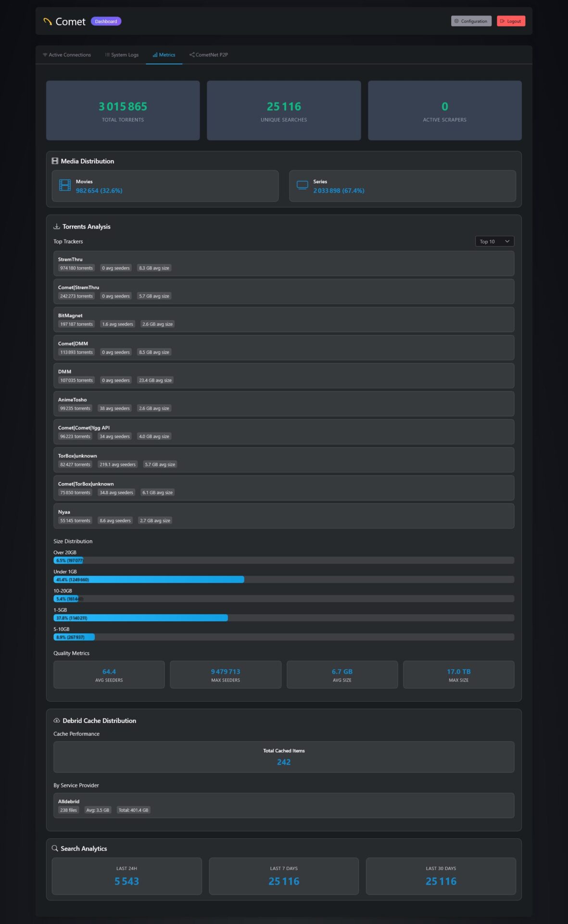Click the Torrents Analysis download icon
Viewport: 568px width, 924px height.
pyautogui.click(x=57, y=227)
